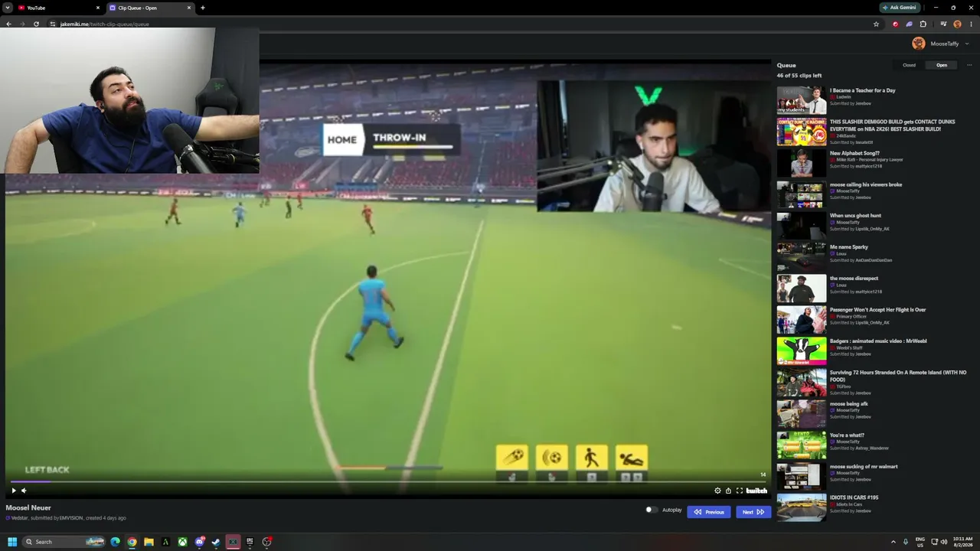Screen dimensions: 980x551
Task: Open thumbnail for moose calling viewers broke
Action: pyautogui.click(x=802, y=194)
